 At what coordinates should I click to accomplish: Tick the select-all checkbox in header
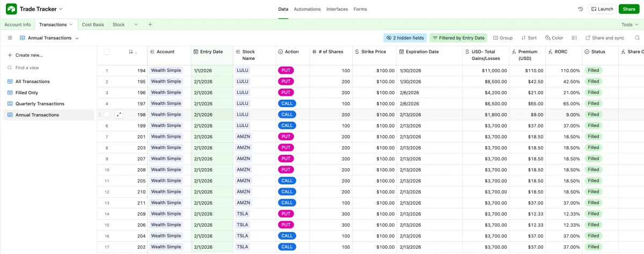coord(107,52)
